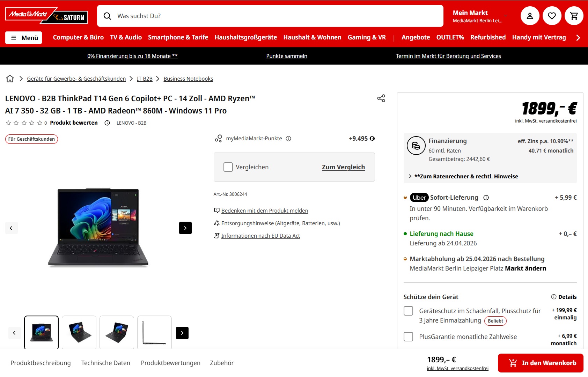Switch to Zubehör tab
Image resolution: width=588 pixels, height=377 pixels.
click(x=222, y=363)
